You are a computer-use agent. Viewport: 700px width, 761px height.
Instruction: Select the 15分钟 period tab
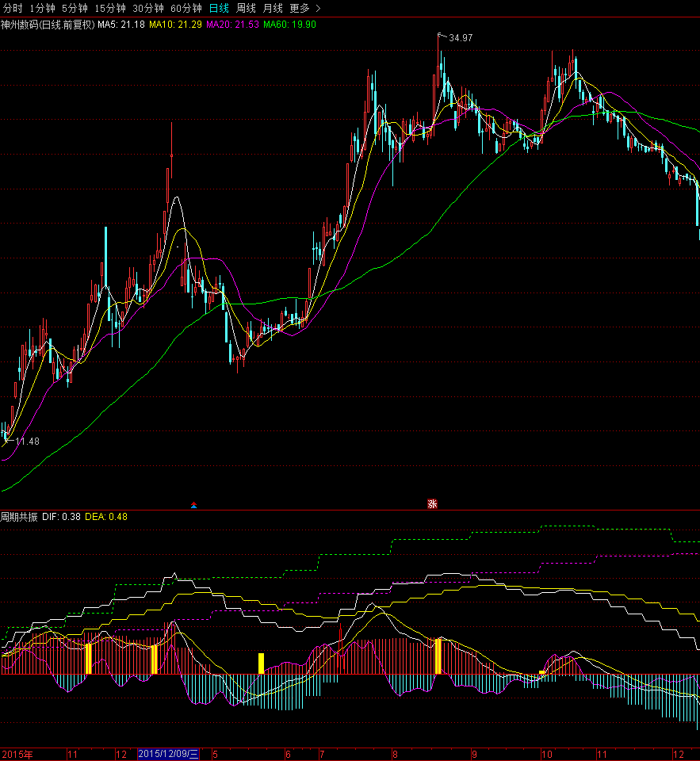coord(110,8)
